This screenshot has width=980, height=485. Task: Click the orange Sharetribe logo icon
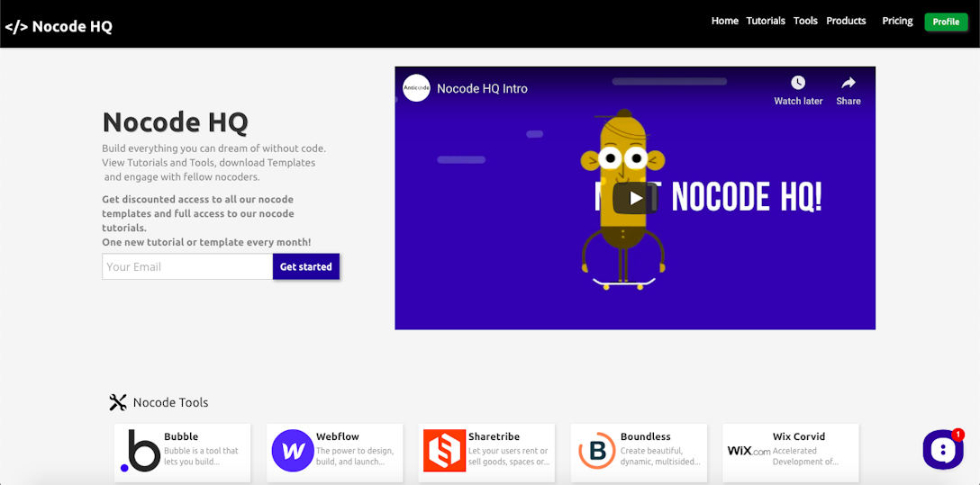coord(444,451)
